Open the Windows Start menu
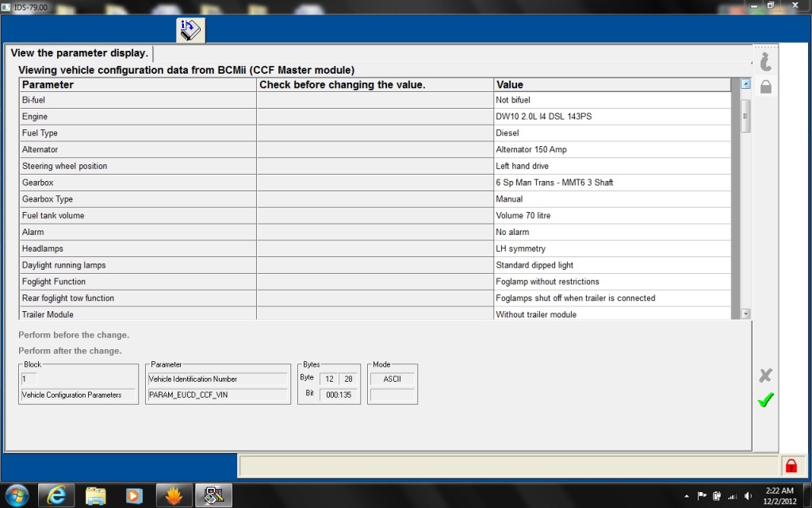Screen dimensions: 812x508 (17, 495)
